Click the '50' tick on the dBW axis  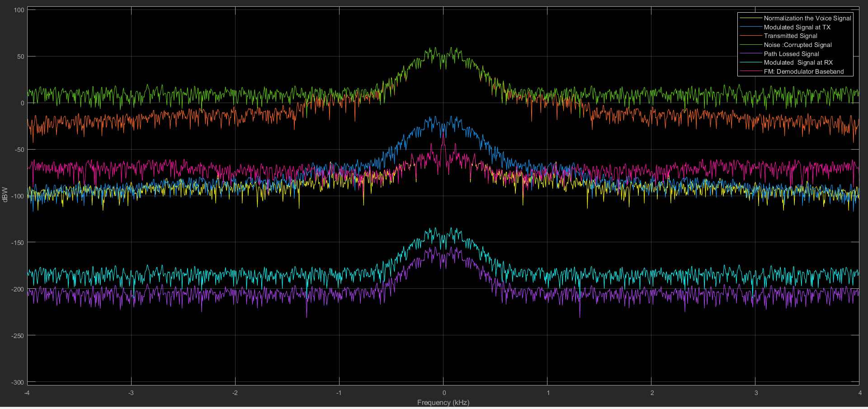pyautogui.click(x=20, y=56)
